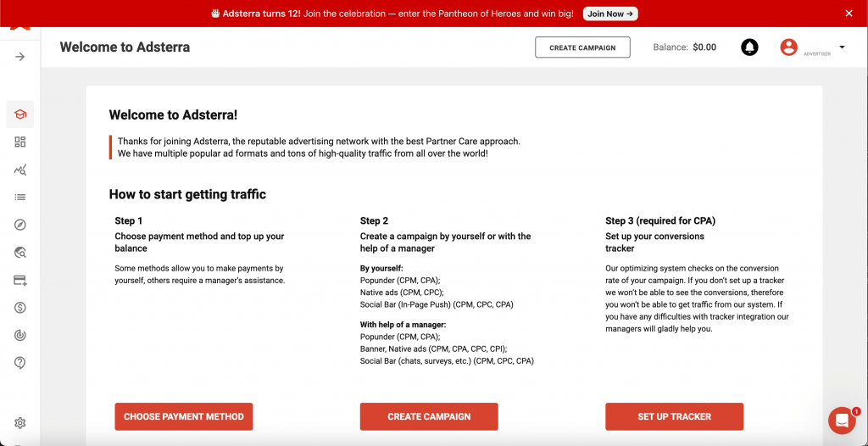Open the live chat bubble widget

click(842, 421)
